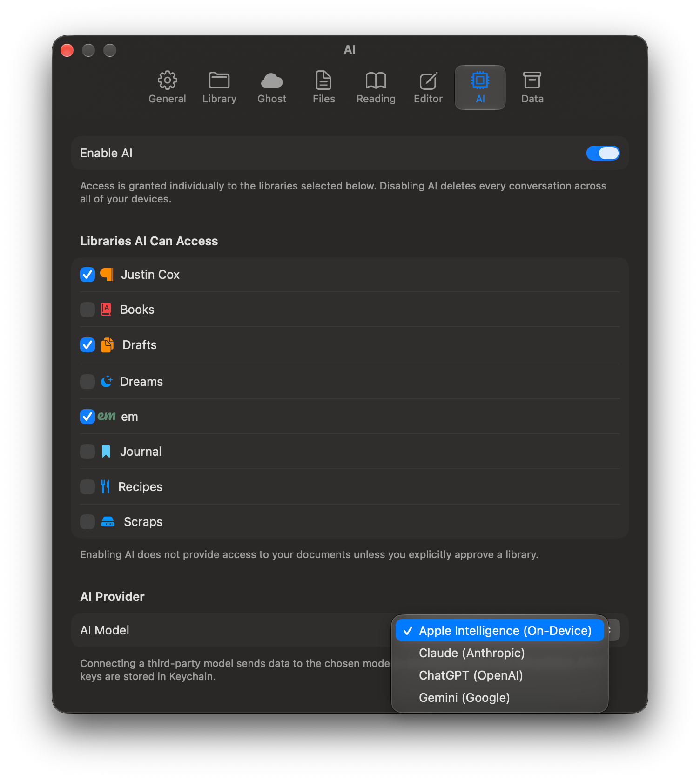The height and width of the screenshot is (782, 700).
Task: Click the Dreams library name
Action: click(x=141, y=382)
